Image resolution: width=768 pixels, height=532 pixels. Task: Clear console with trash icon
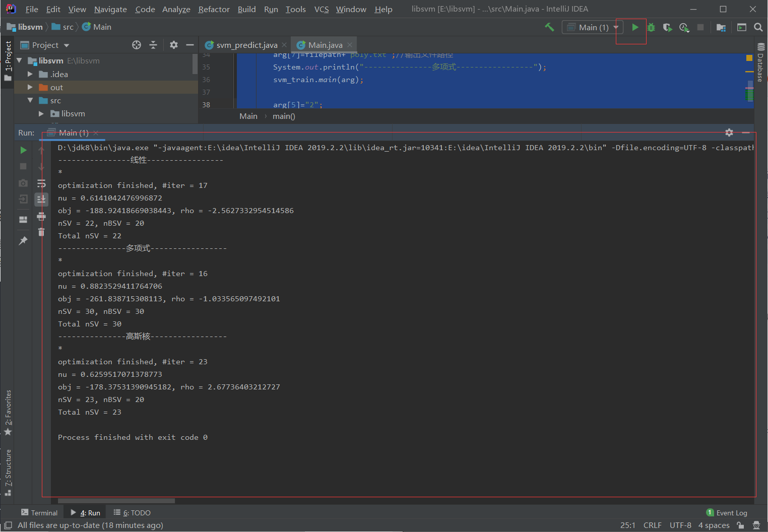[41, 232]
